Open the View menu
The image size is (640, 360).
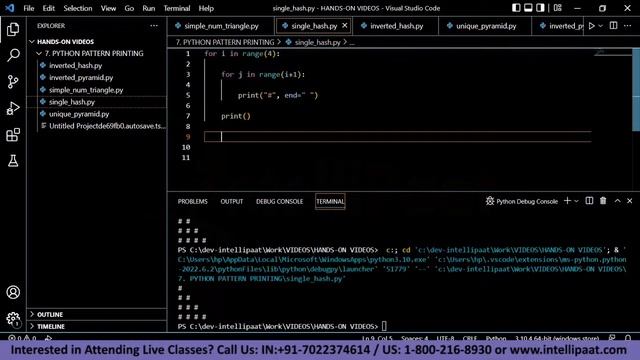108,8
